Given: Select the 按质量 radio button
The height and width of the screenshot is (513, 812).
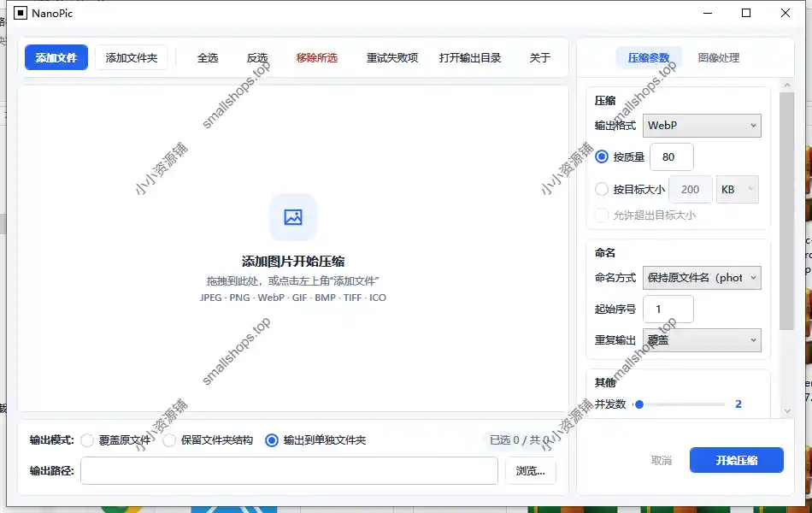Looking at the screenshot, I should click(602, 156).
